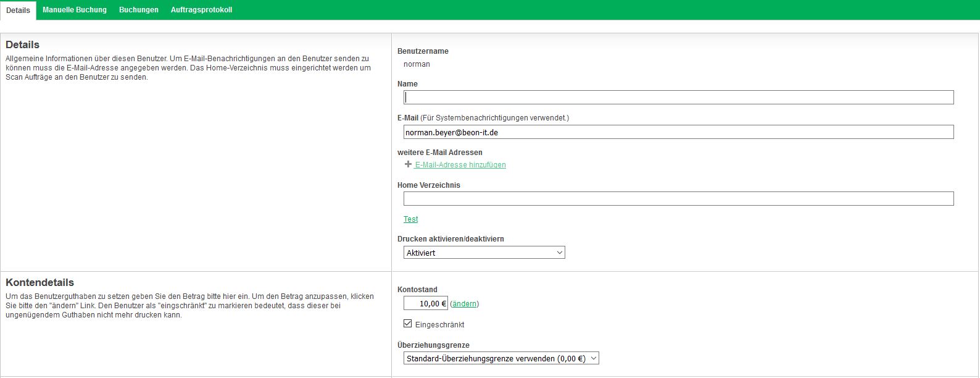Click the plus icon for adding e-mail address

(x=408, y=164)
